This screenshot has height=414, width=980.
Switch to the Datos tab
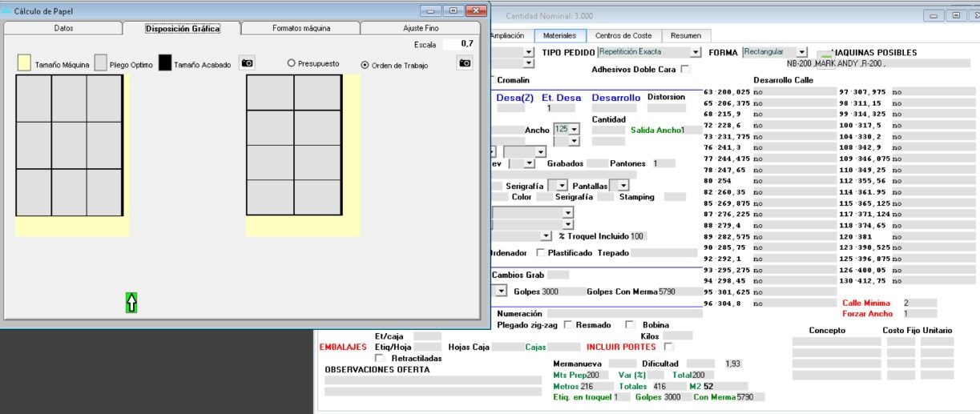pyautogui.click(x=63, y=28)
